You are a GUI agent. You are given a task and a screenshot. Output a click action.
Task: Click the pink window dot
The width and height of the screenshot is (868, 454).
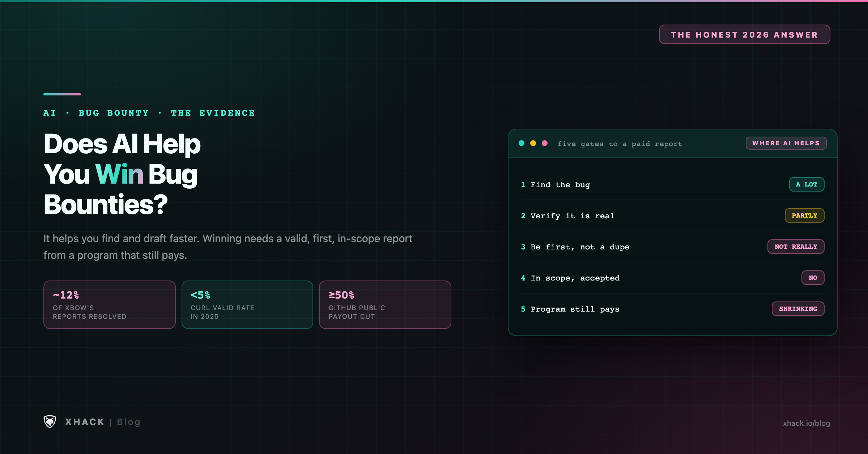pyautogui.click(x=545, y=143)
